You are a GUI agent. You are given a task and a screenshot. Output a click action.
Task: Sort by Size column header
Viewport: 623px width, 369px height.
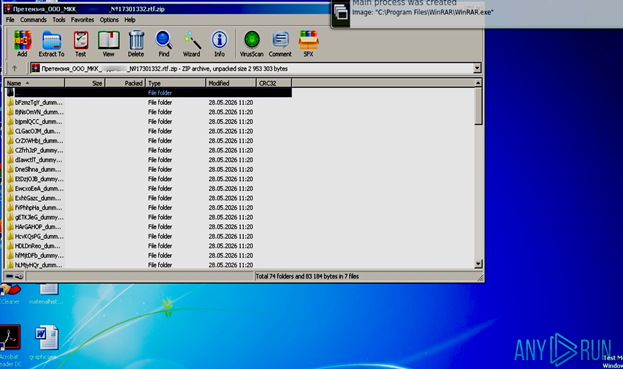click(85, 83)
